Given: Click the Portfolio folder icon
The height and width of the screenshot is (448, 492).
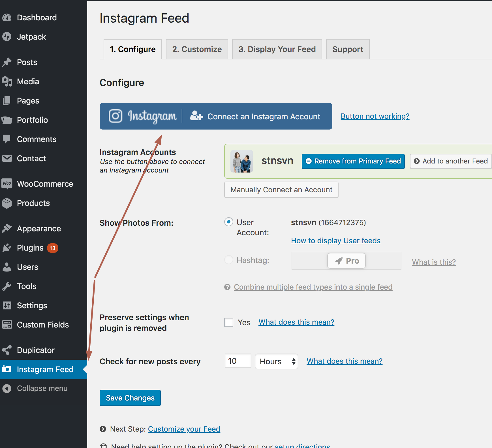Looking at the screenshot, I should [7, 120].
